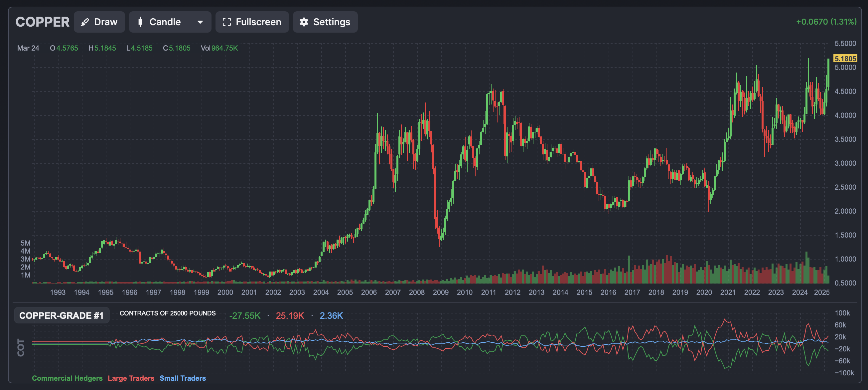Viewport: 868px width, 390px height.
Task: Toggle the Small Traders legend series
Action: point(182,378)
